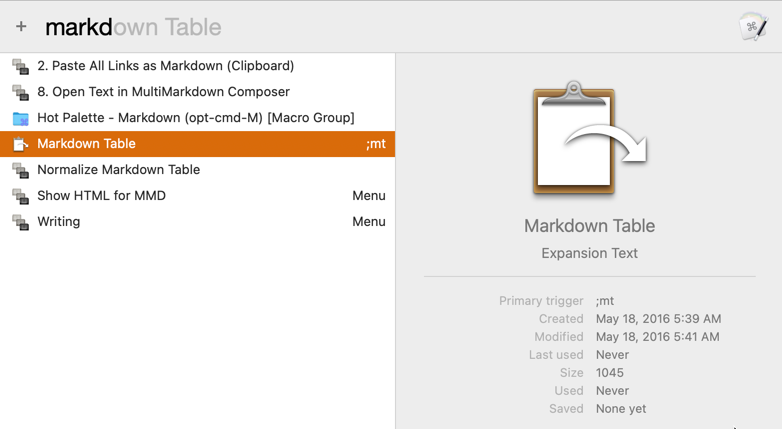Select the 'Writing' result
This screenshot has width=782, height=429.
click(x=197, y=221)
